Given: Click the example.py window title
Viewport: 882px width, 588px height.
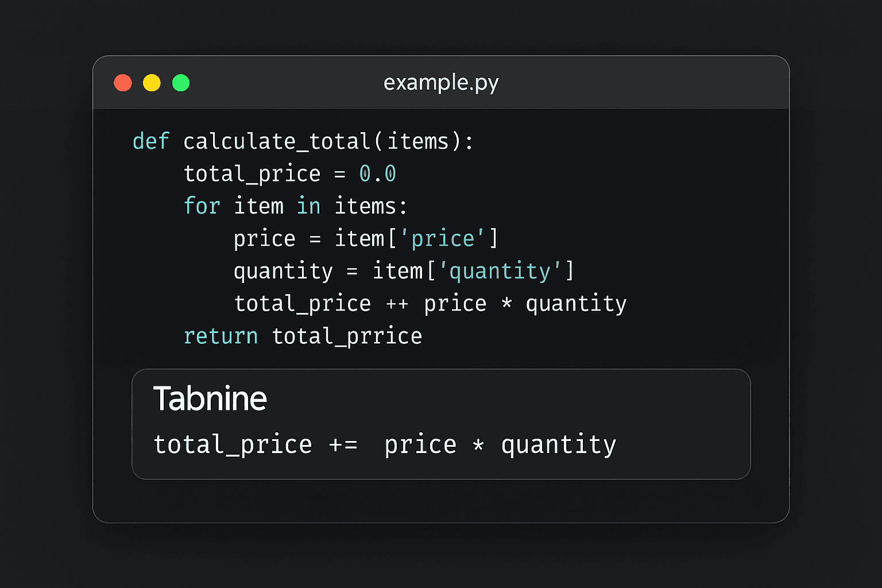Looking at the screenshot, I should (441, 83).
